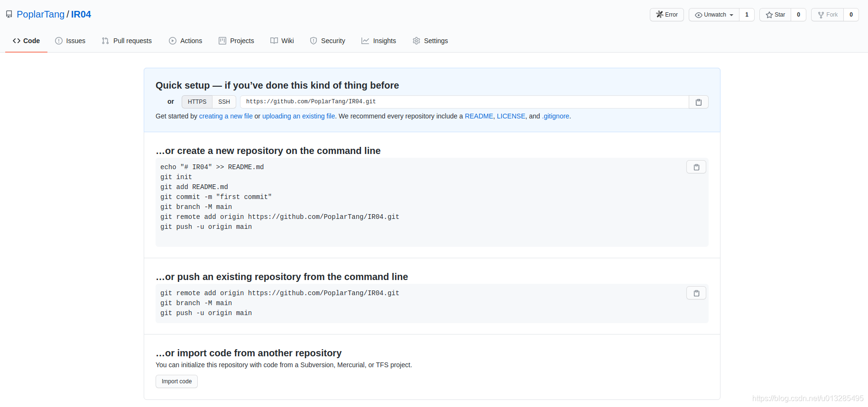Open the LICENSE link
The width and height of the screenshot is (868, 407).
pos(511,116)
